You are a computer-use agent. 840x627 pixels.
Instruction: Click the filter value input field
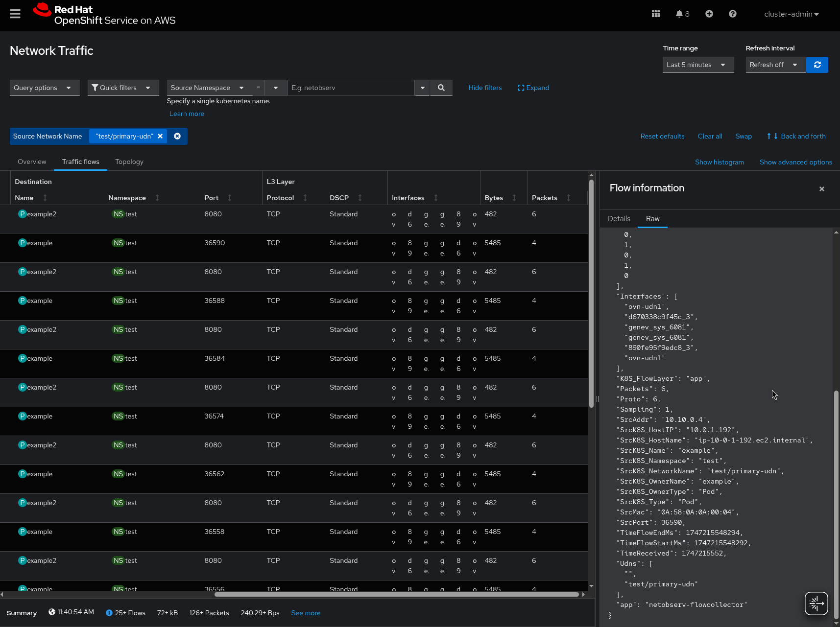click(x=351, y=88)
